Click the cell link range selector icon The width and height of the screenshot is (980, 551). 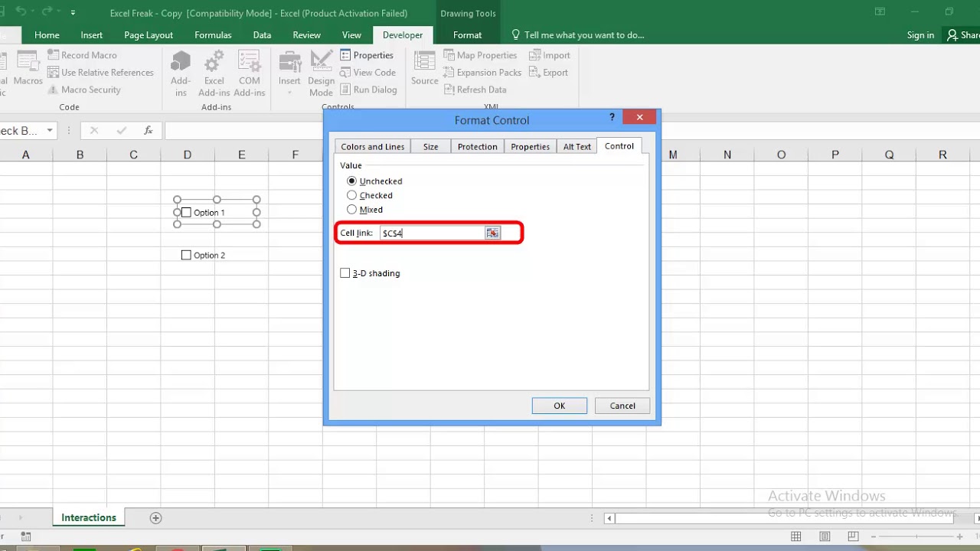pos(492,233)
